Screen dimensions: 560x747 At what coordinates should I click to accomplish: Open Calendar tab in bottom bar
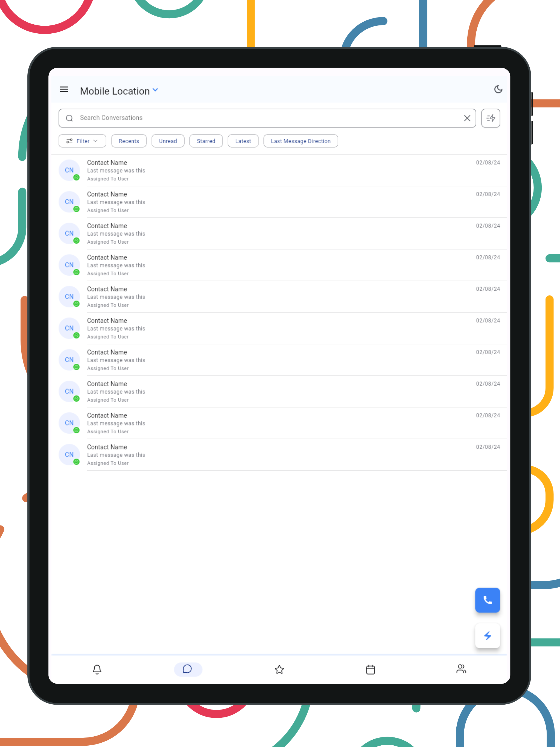coord(371,669)
